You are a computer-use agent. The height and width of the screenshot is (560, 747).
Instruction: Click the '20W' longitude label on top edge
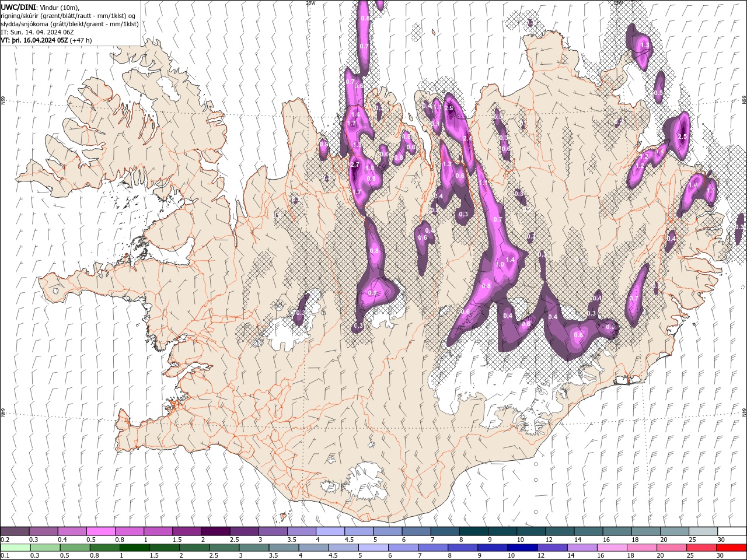point(310,3)
